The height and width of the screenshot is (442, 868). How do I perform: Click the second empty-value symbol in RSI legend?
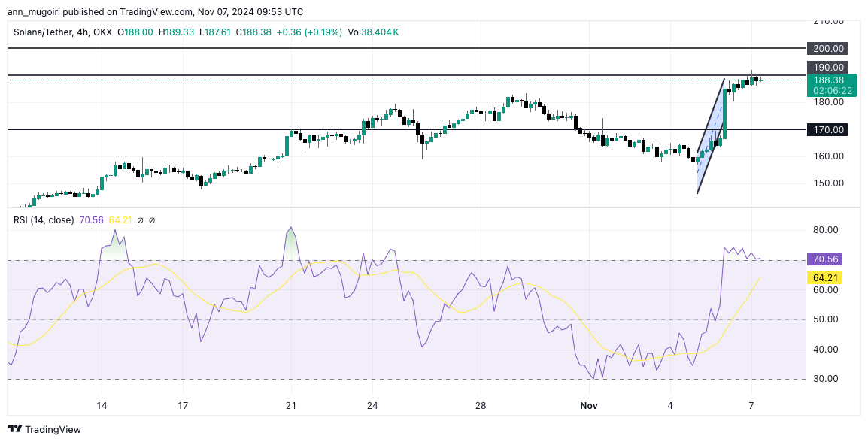pyautogui.click(x=152, y=220)
